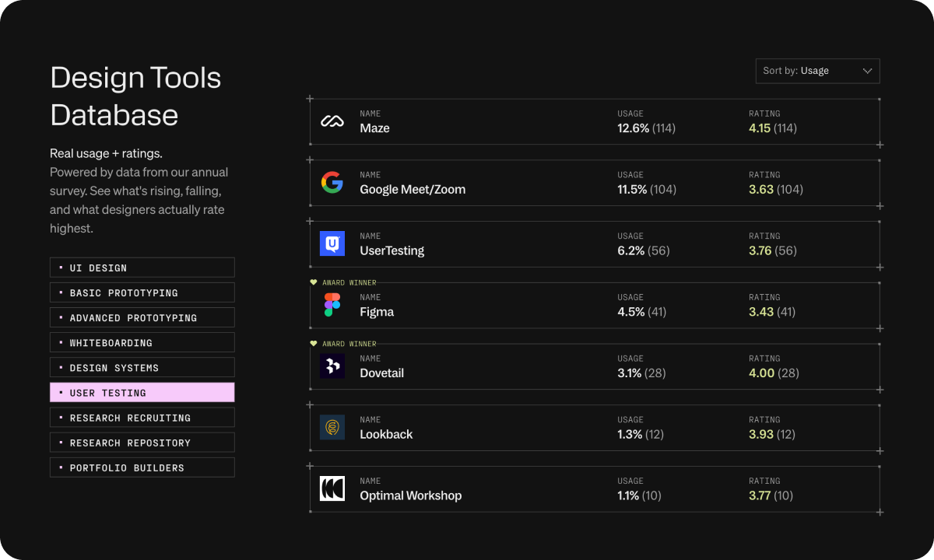Click the Maze logo icon
The image size is (934, 560).
[x=332, y=121]
